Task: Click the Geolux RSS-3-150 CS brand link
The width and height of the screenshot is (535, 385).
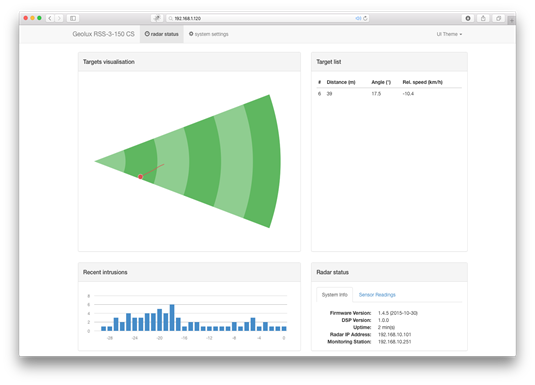Action: coord(103,34)
